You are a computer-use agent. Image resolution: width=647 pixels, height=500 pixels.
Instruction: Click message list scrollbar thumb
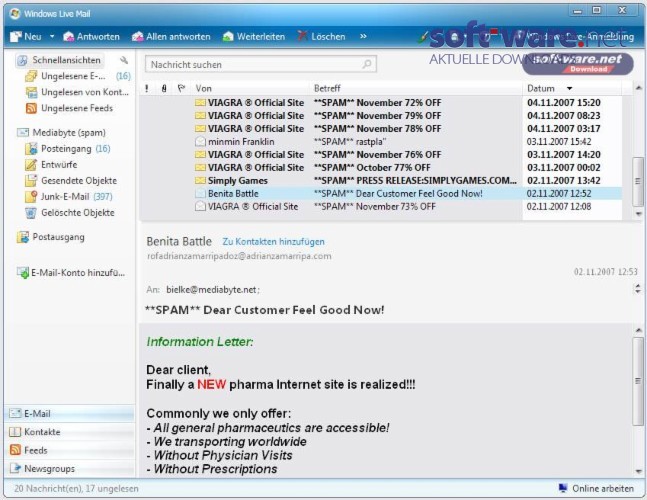pyautogui.click(x=638, y=181)
